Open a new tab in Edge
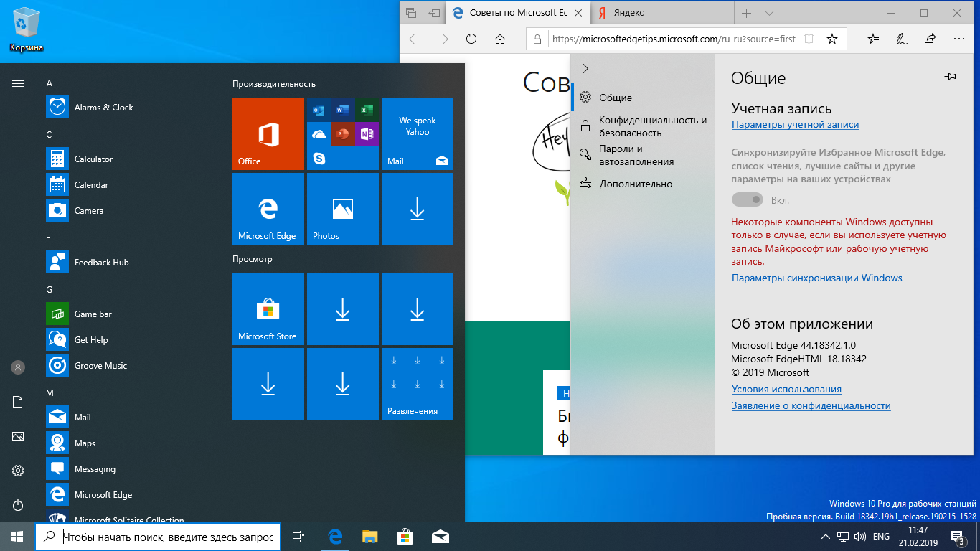Viewport: 980px width, 551px height. tap(746, 13)
